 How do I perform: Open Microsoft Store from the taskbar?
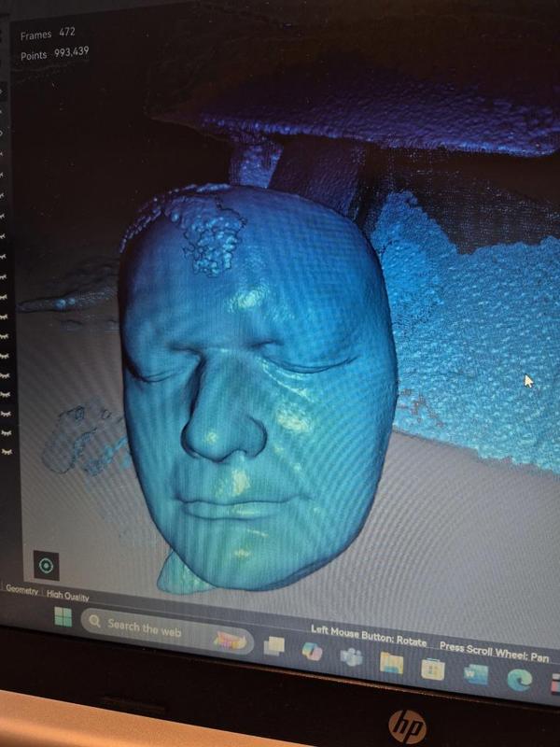(x=433, y=669)
